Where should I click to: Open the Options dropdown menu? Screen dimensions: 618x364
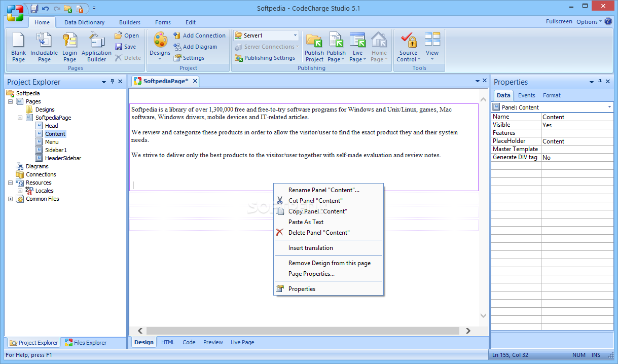[x=589, y=22]
